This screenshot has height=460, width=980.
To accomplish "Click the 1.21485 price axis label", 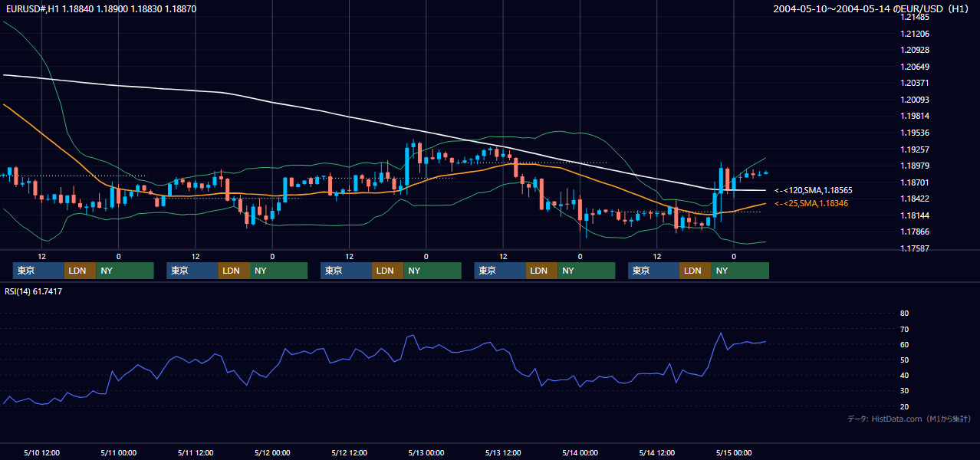I will (x=916, y=17).
